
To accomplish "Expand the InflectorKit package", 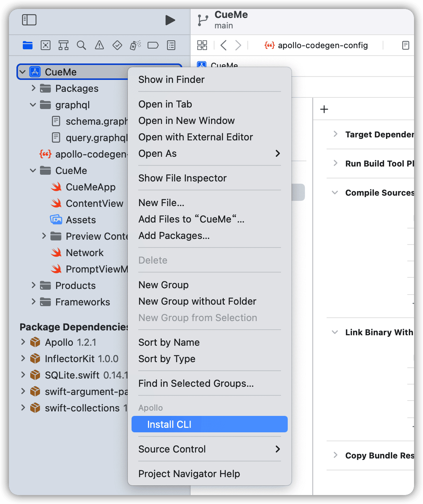I will pos(23,358).
